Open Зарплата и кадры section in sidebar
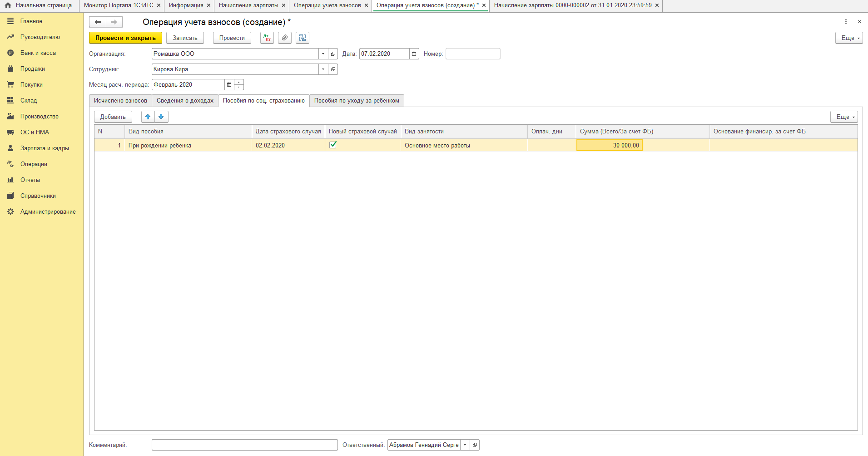The width and height of the screenshot is (868, 456). click(x=45, y=148)
